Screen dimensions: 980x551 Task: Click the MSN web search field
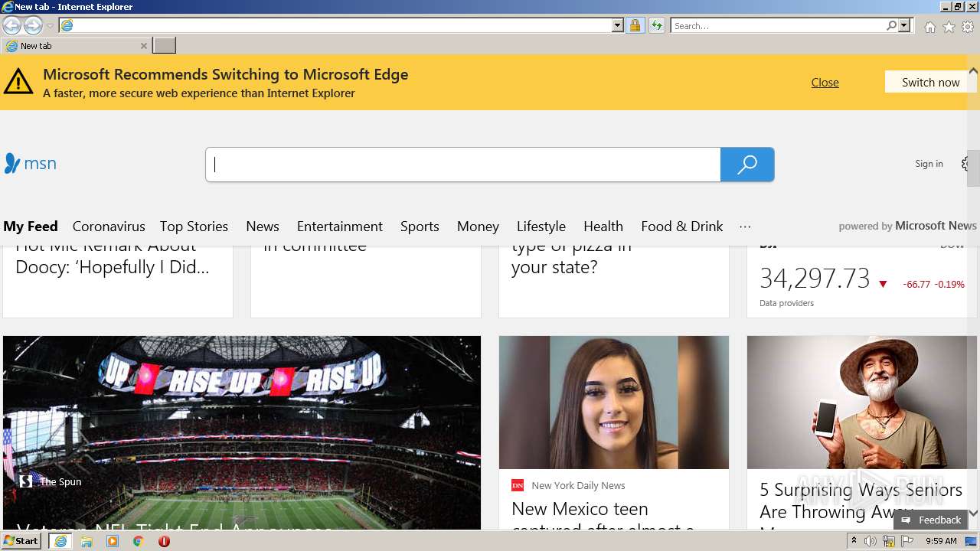tap(463, 165)
